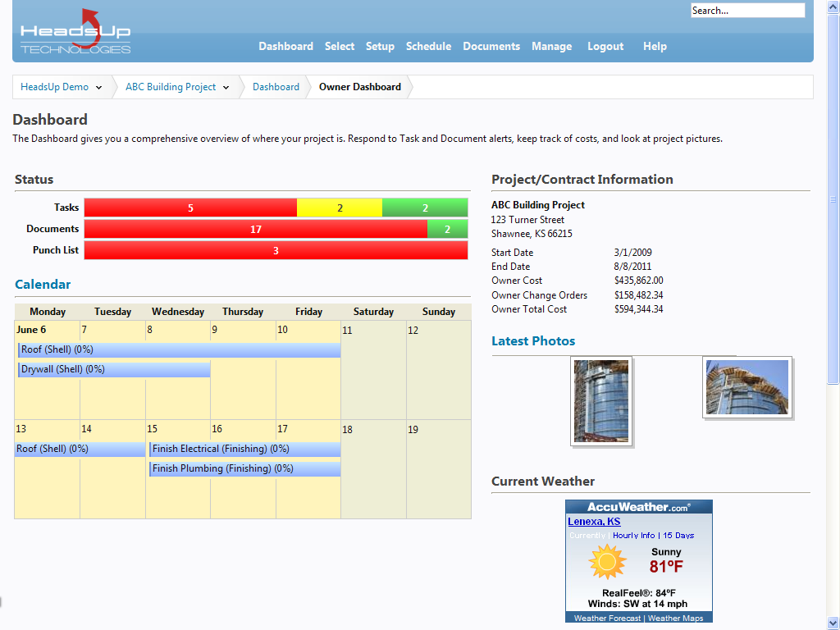
Task: Open the Schedule menu
Action: [x=428, y=47]
